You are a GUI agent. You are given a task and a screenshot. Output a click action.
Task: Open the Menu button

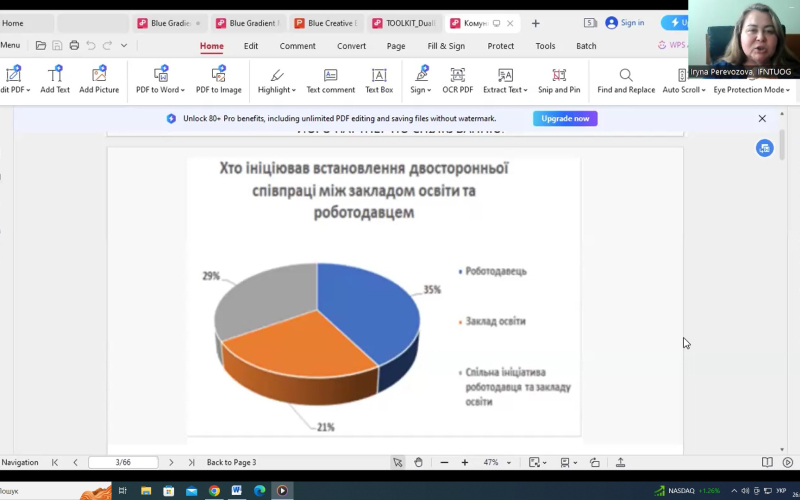click(x=10, y=45)
